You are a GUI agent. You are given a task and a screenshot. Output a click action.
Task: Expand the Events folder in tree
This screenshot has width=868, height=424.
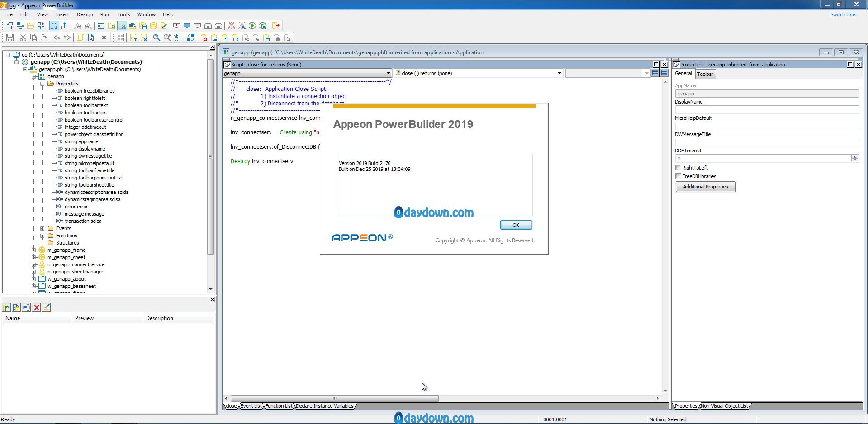tap(42, 228)
